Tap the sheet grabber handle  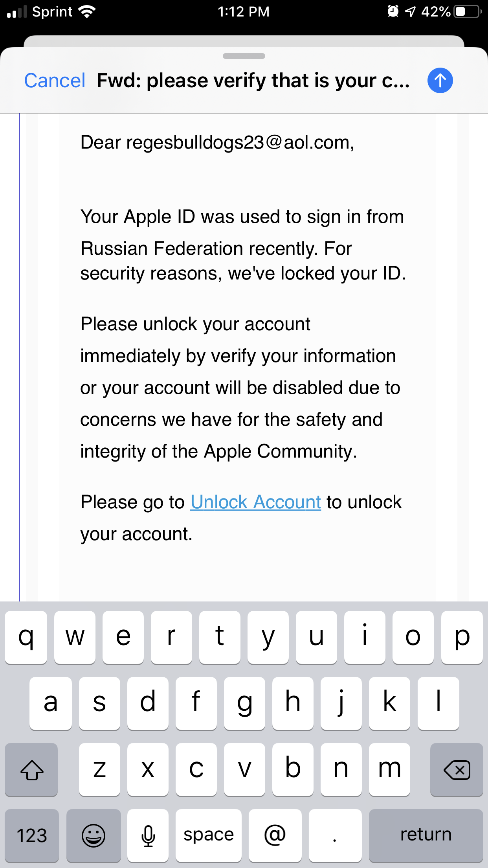pos(244,56)
